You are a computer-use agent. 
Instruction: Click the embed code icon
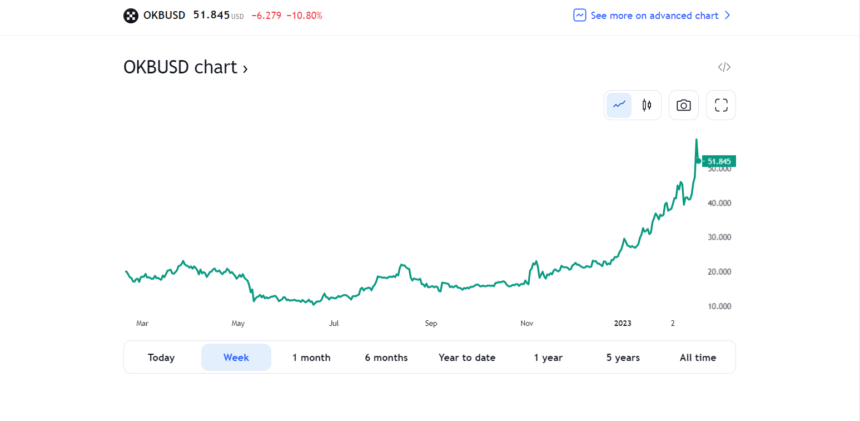[x=724, y=67]
